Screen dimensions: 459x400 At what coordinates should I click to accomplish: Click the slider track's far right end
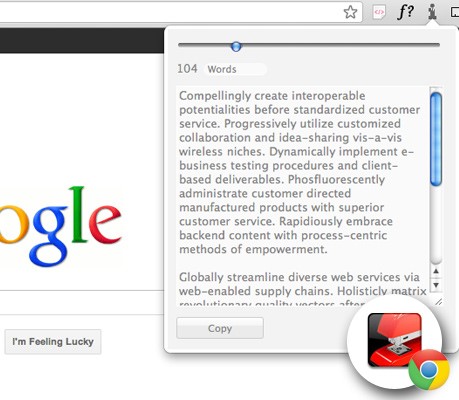point(437,45)
